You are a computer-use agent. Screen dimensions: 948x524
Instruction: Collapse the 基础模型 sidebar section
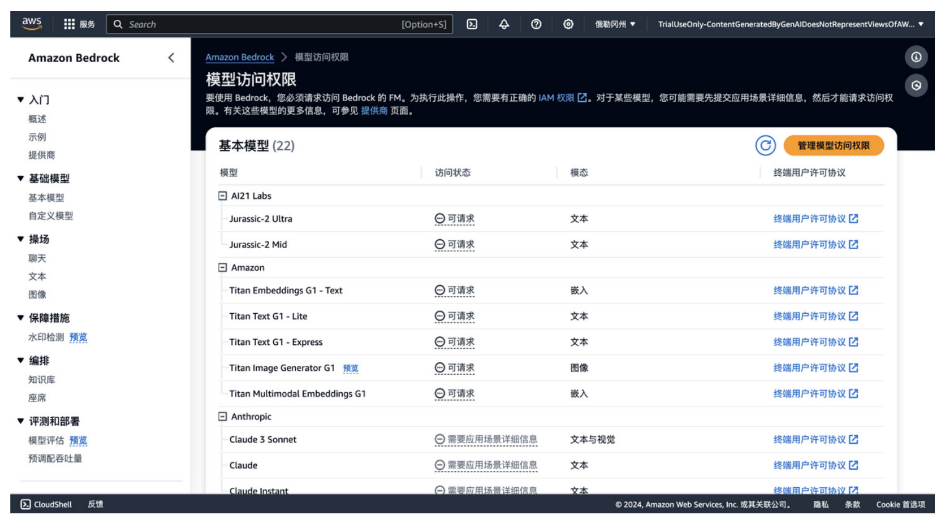[21, 178]
